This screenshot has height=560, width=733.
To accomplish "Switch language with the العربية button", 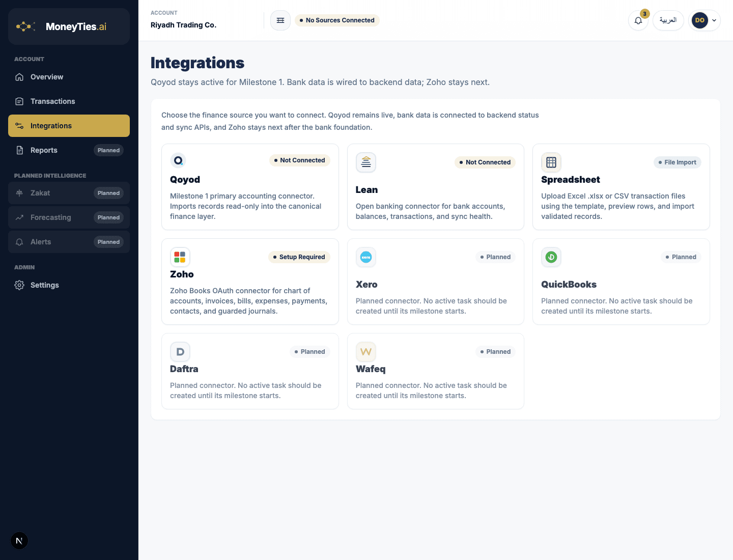I will click(x=668, y=20).
